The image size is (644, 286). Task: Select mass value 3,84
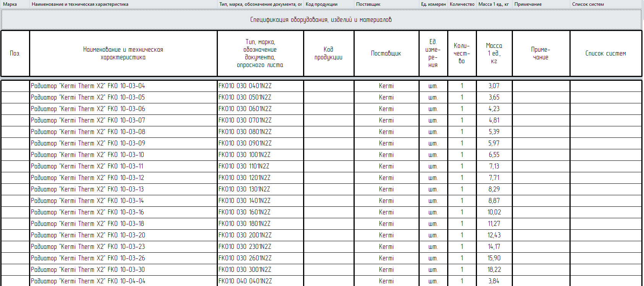click(494, 281)
